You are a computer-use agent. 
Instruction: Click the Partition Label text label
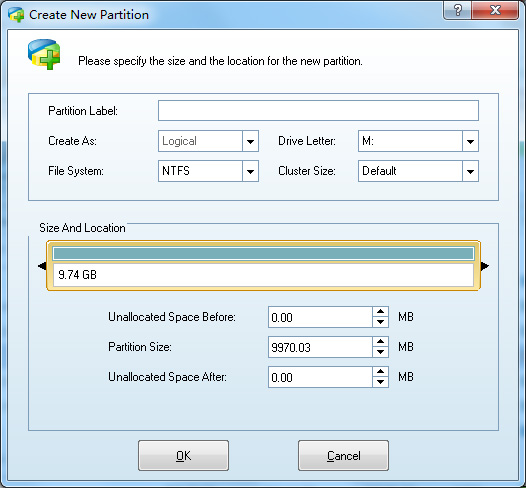83,111
